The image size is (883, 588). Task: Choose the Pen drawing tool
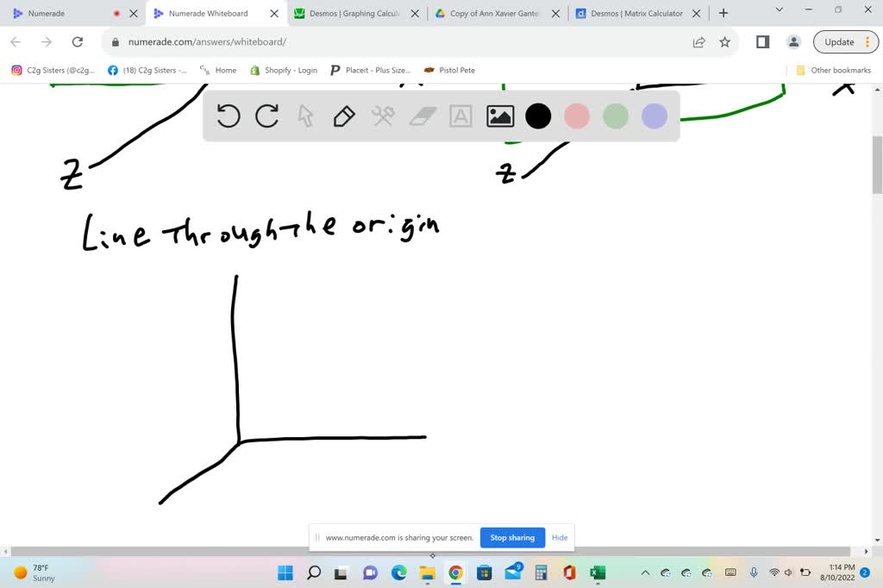(x=344, y=116)
